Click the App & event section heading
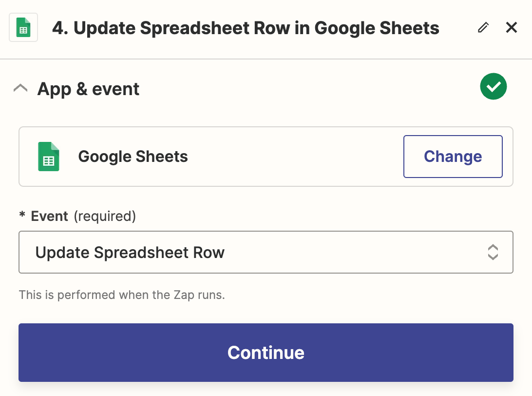 tap(88, 89)
